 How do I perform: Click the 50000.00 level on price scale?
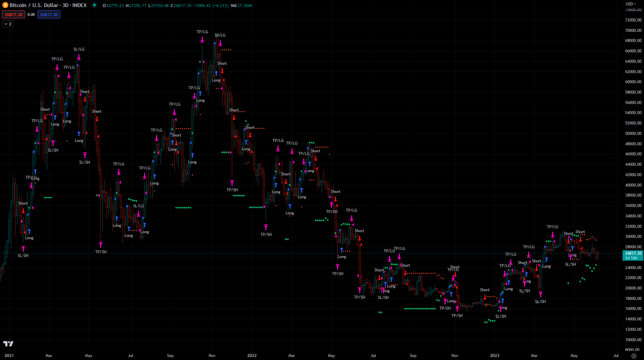pyautogui.click(x=633, y=134)
